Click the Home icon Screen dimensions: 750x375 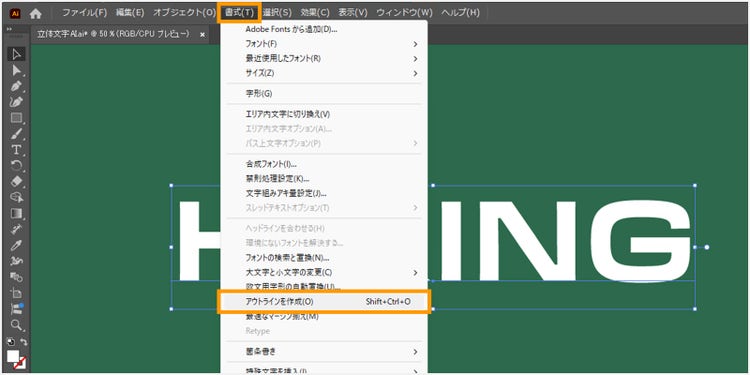[35, 13]
